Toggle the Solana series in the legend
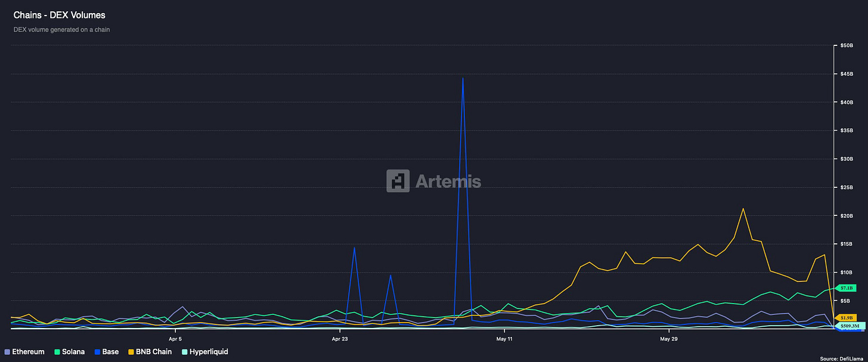The image size is (868, 362). 70,352
